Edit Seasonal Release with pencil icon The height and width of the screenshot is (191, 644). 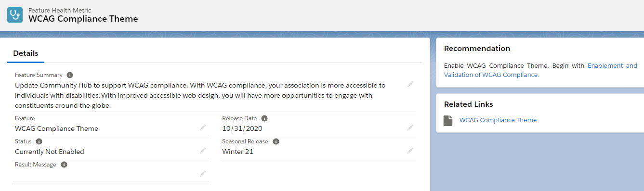pos(410,151)
